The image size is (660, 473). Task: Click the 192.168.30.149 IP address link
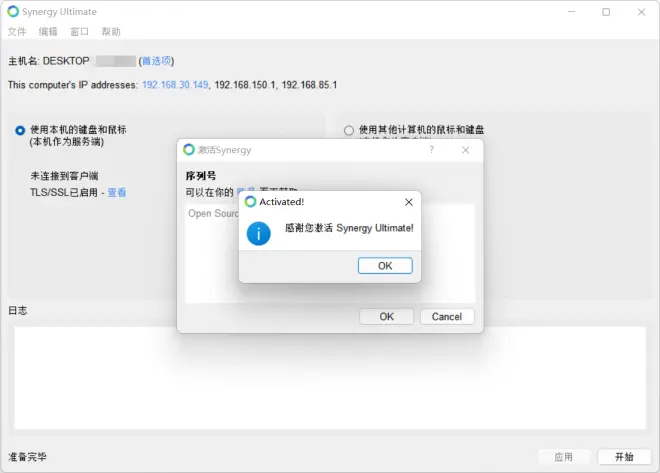(175, 85)
